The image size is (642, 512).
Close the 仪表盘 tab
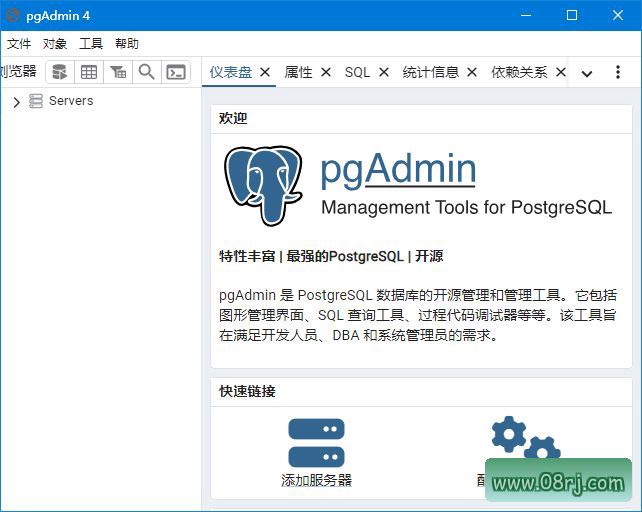pos(265,72)
